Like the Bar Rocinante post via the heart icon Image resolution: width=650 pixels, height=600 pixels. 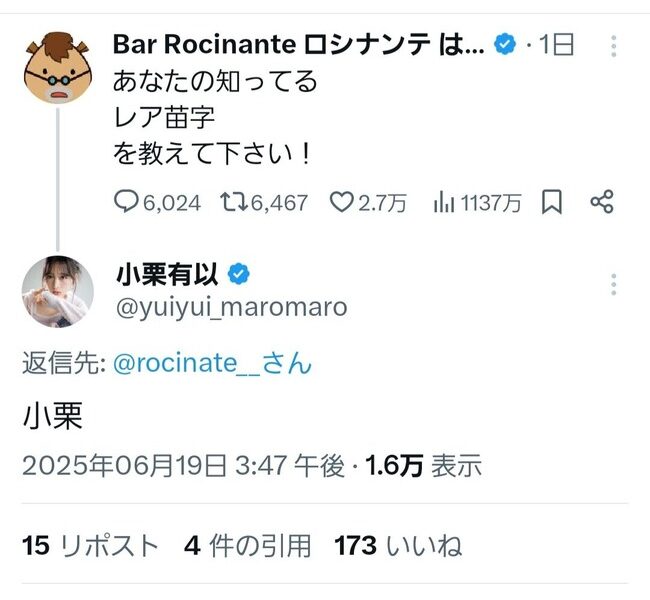(x=342, y=202)
